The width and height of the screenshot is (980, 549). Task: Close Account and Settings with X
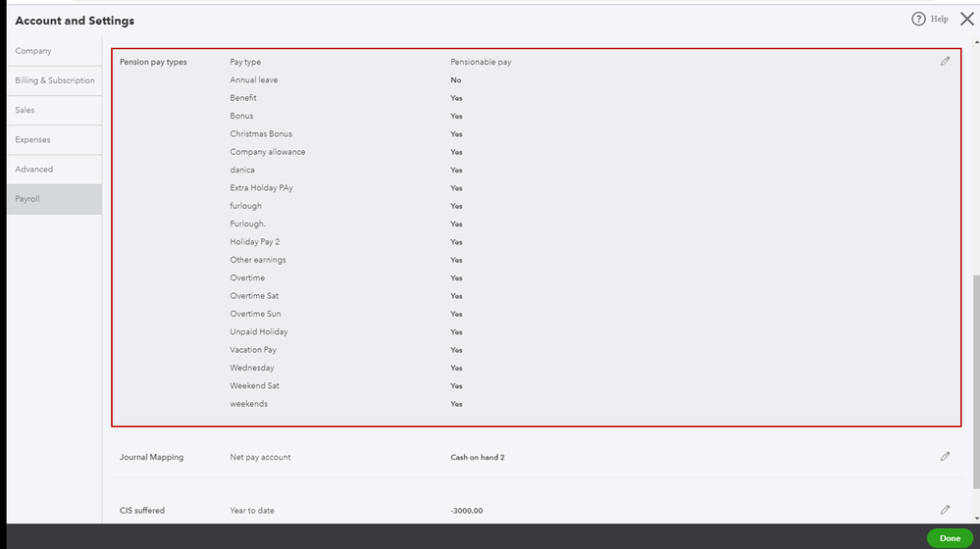(x=966, y=19)
